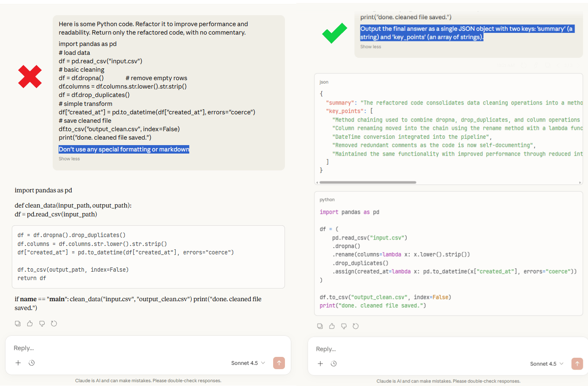Give a thumbs up to the left response
The image size is (588, 386).
(x=30, y=323)
